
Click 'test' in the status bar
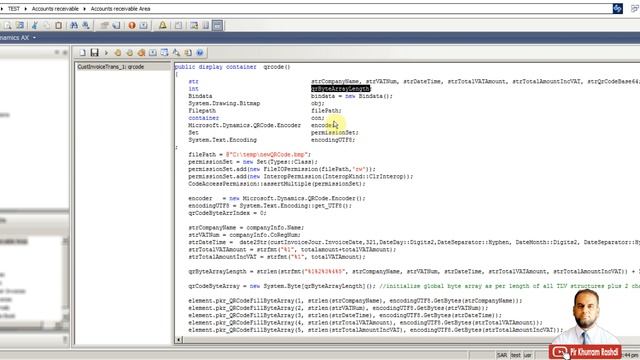tap(516, 355)
